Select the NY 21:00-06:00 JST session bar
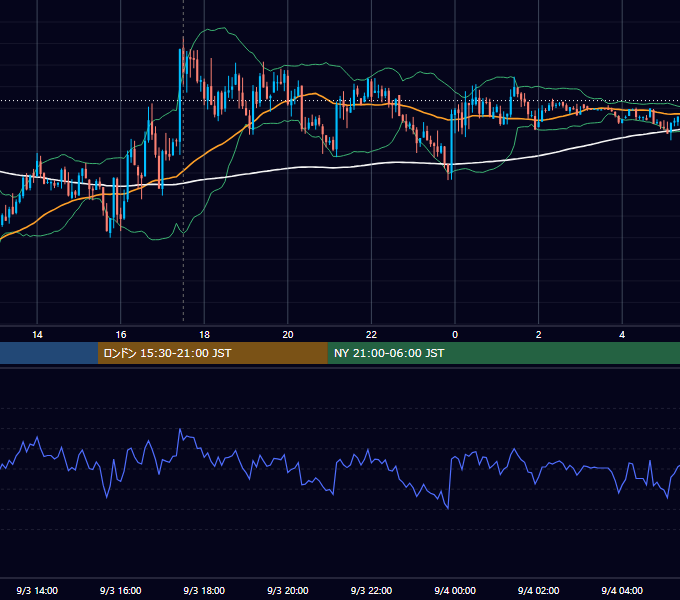 point(503,353)
